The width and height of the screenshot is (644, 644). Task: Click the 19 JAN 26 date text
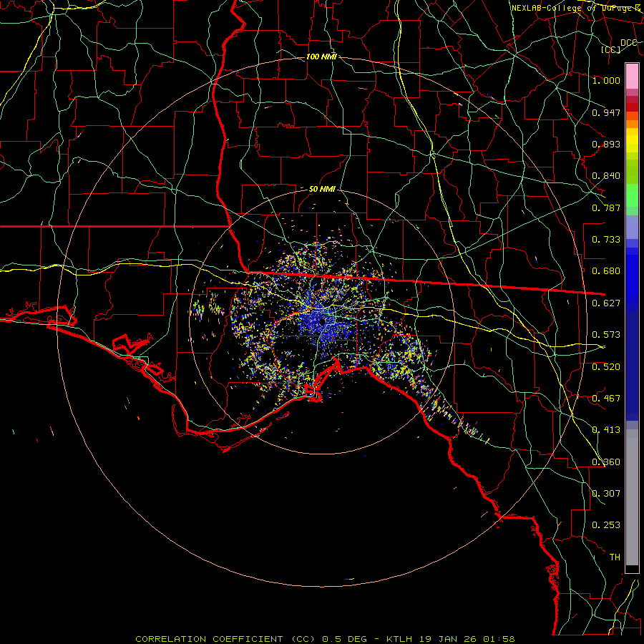coord(448,639)
